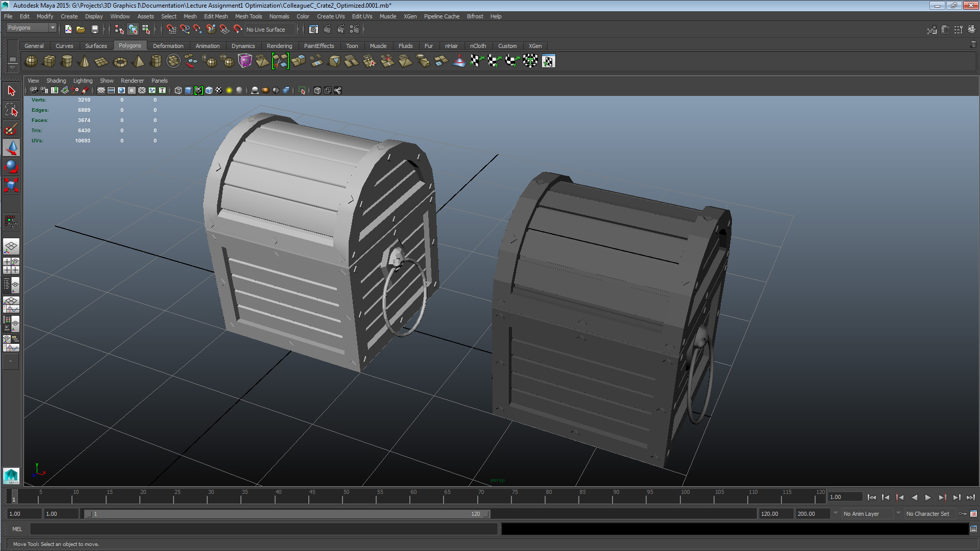
Task: Toggle use all lights yellow bulb icon
Action: pos(229,91)
